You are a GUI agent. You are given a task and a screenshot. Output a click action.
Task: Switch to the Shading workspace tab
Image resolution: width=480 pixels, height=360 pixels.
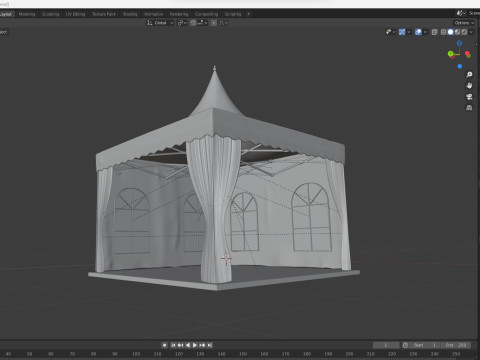(130, 14)
